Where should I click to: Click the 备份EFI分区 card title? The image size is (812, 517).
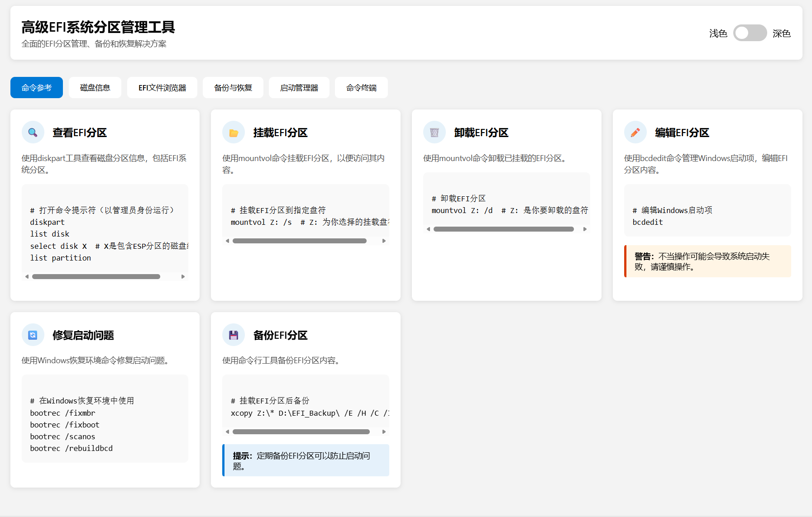pos(281,335)
